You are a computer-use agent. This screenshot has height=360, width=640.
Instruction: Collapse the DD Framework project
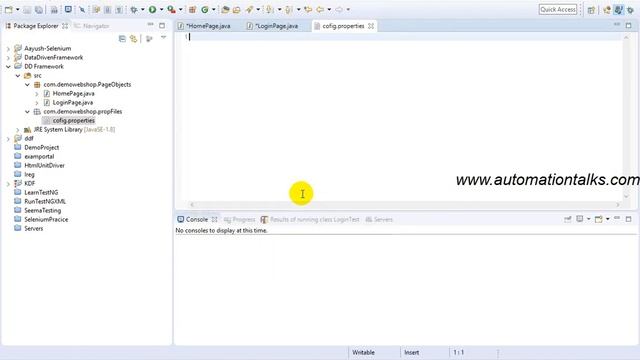(x=8, y=67)
